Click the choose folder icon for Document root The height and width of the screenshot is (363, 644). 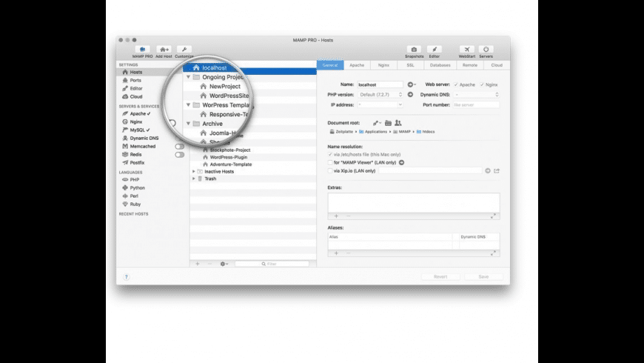[x=388, y=123]
